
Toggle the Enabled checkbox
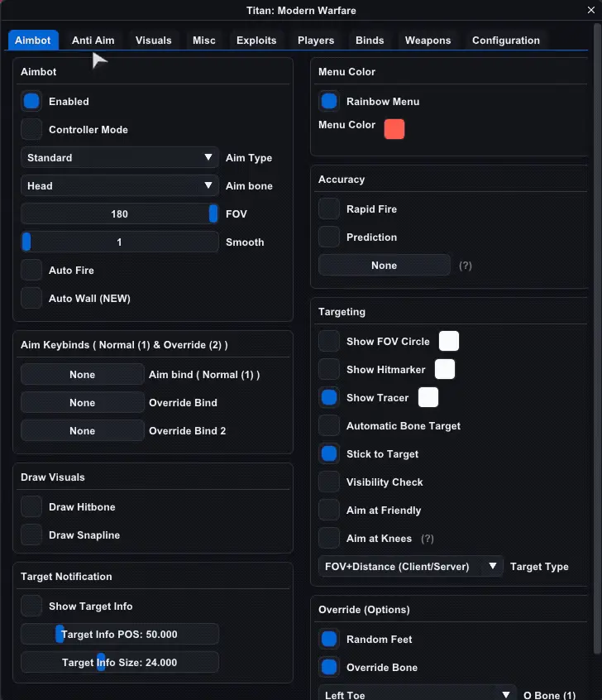(x=31, y=101)
